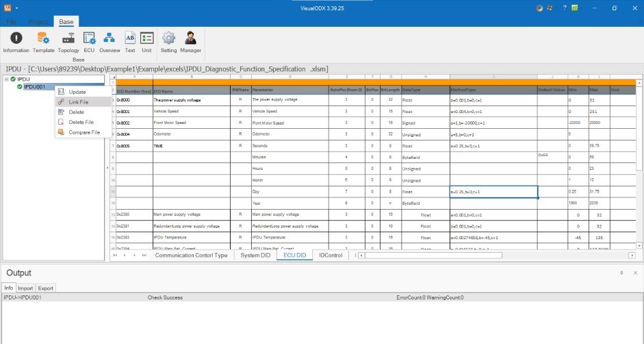This screenshot has height=344, width=644.
Task: Open the Topology router icon
Action: point(68,42)
